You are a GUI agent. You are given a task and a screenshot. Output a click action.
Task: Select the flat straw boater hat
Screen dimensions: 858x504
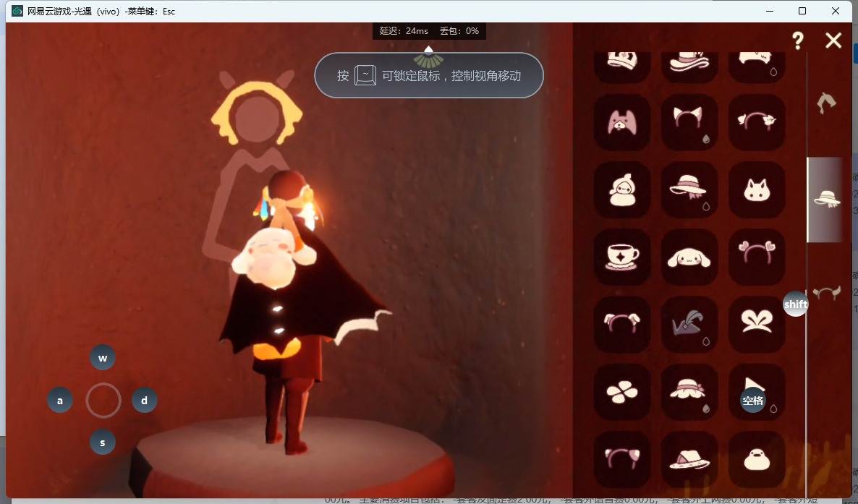689,459
